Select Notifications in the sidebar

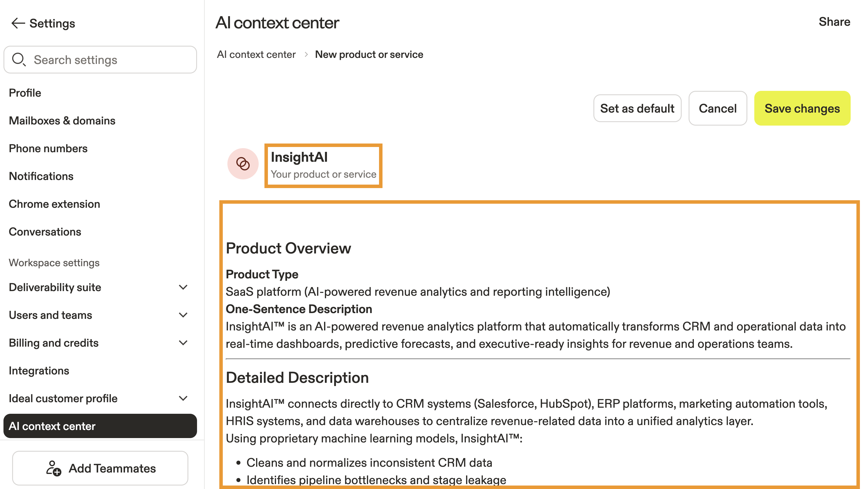[41, 176]
